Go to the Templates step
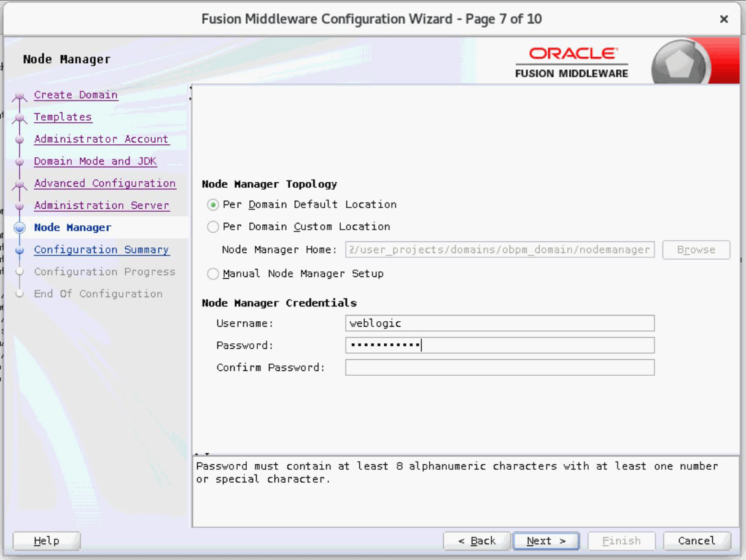Viewport: 746px width, 560px height. pyautogui.click(x=63, y=117)
